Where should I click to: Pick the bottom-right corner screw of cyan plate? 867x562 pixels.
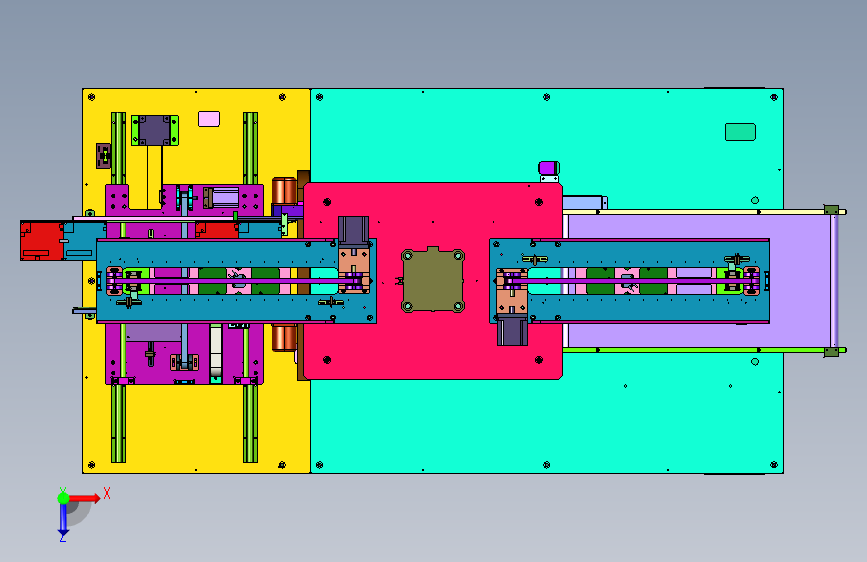coord(774,465)
